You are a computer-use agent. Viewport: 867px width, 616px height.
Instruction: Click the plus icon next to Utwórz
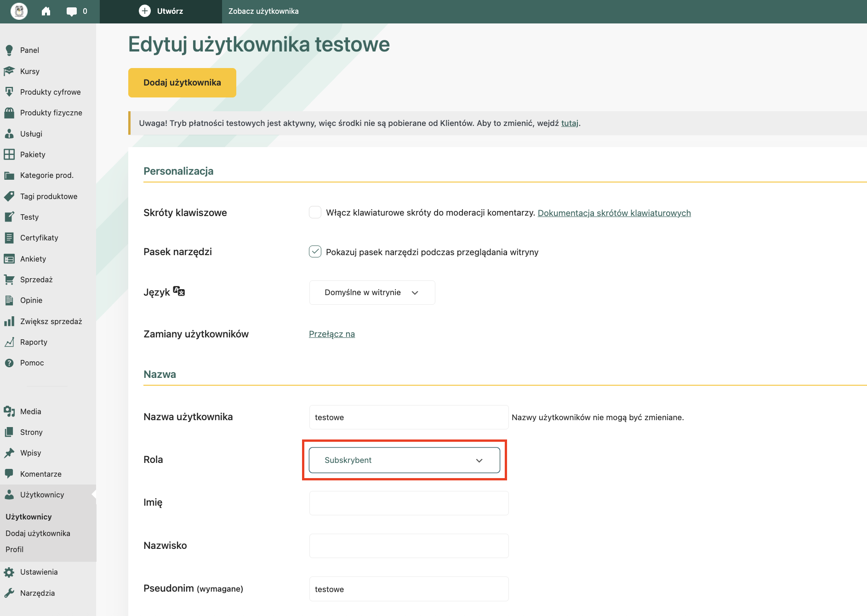tap(145, 11)
